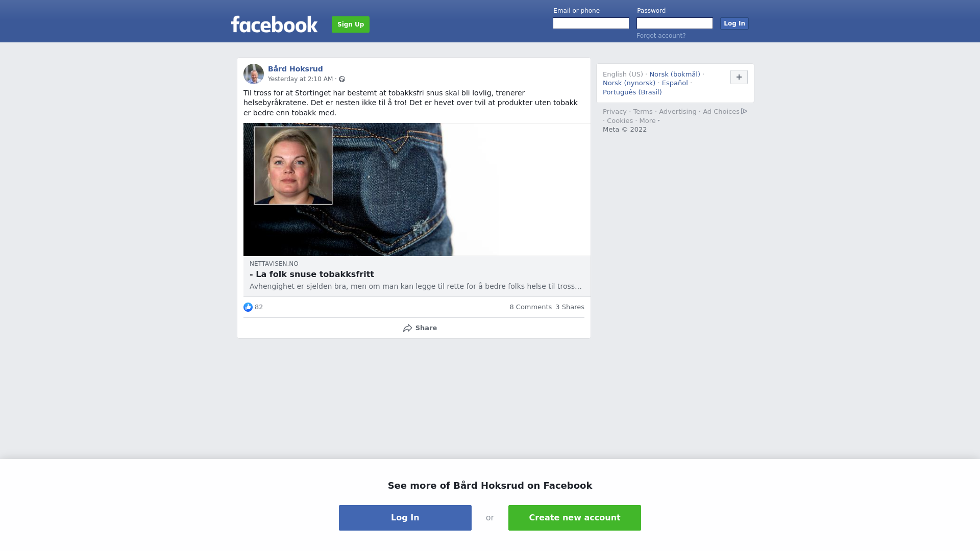This screenshot has width=980, height=551.
Task: Click the Facebook logo
Action: [x=274, y=24]
